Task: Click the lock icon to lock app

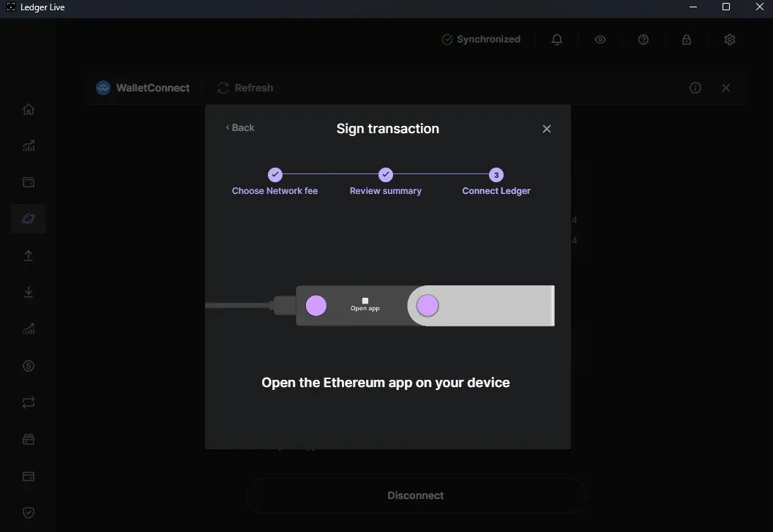Action: (686, 40)
